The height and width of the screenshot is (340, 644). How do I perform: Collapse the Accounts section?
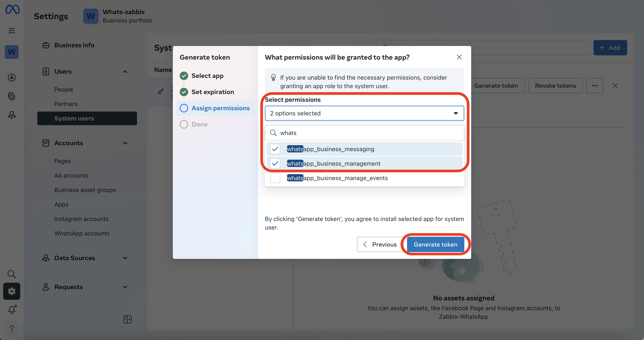125,143
